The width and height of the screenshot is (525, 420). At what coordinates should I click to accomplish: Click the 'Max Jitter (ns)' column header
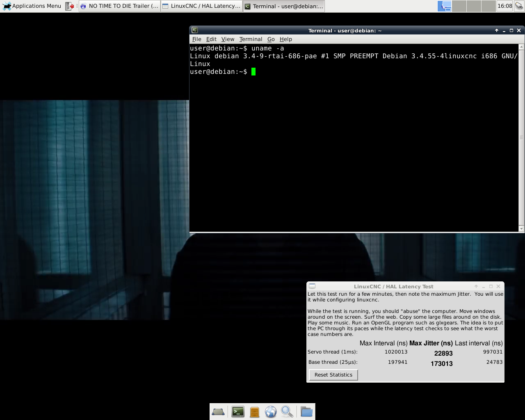tap(431, 343)
